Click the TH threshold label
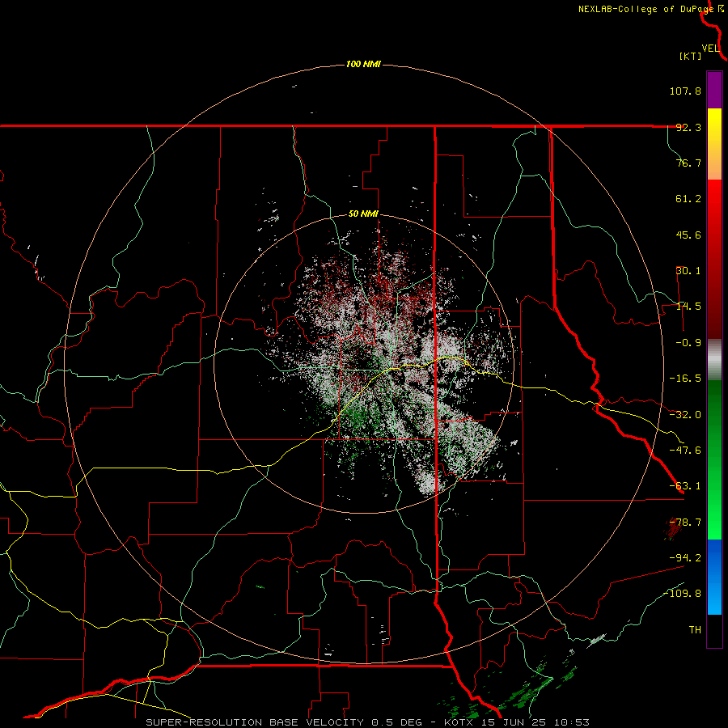This screenshot has height=728, width=728. 695,630
